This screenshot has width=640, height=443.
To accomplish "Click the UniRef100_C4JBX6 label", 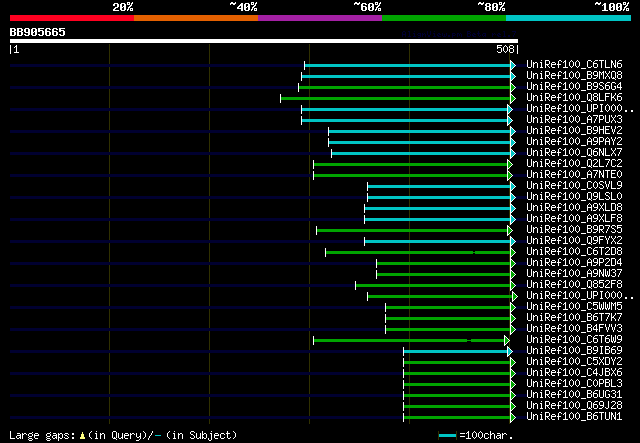I will click(574, 373).
